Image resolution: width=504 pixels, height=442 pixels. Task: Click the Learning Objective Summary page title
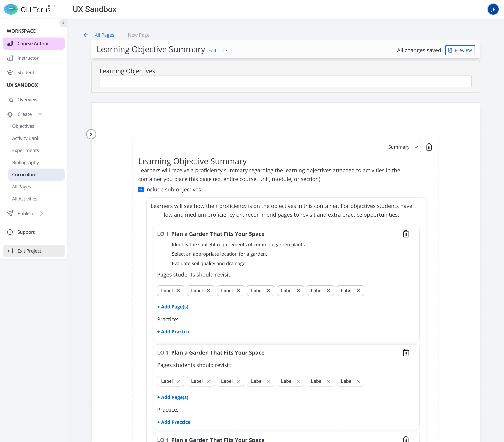pyautogui.click(x=151, y=49)
